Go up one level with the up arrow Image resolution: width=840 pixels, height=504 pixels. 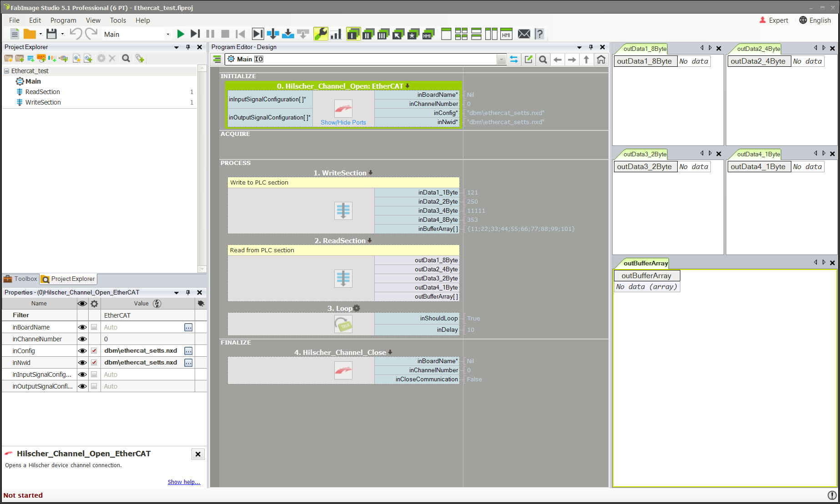(586, 60)
